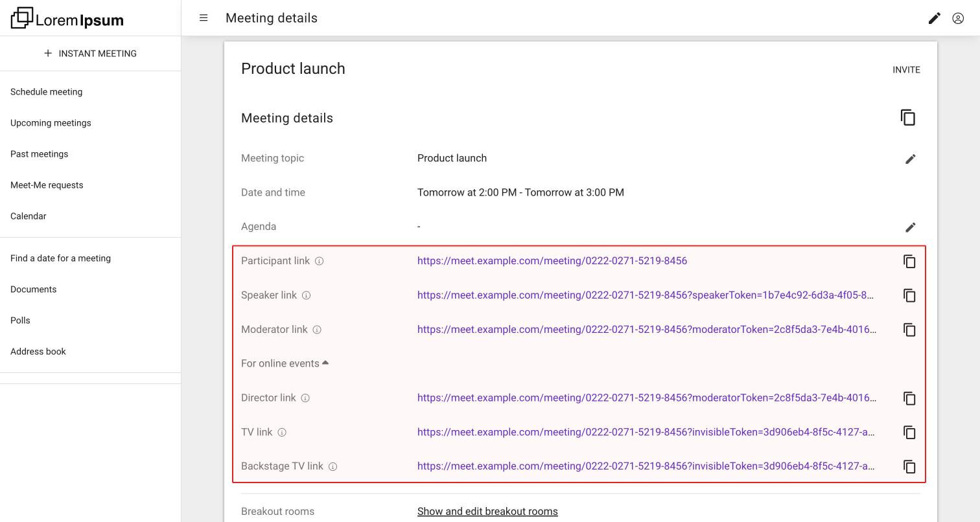Screen dimensions: 980x522
Task: Edit the Meeting topic pencil icon
Action: [x=911, y=159]
